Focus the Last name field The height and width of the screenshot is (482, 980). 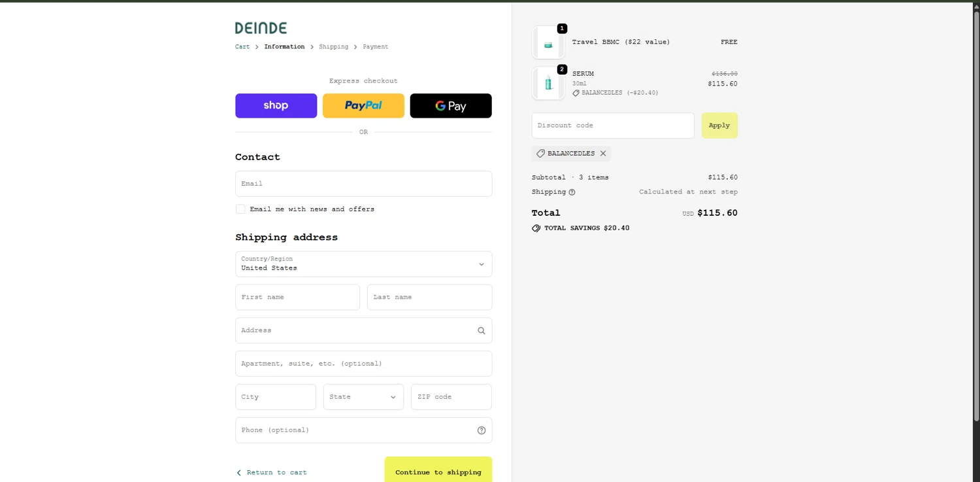point(429,297)
